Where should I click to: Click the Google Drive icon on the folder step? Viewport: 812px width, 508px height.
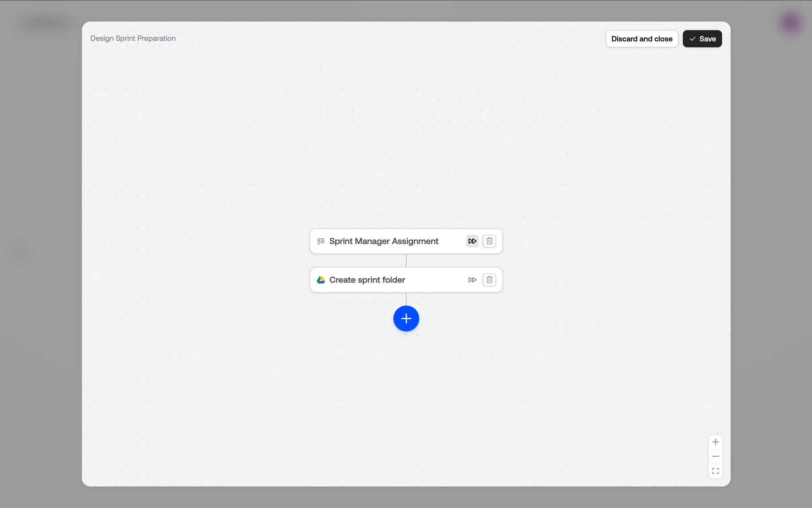(321, 280)
